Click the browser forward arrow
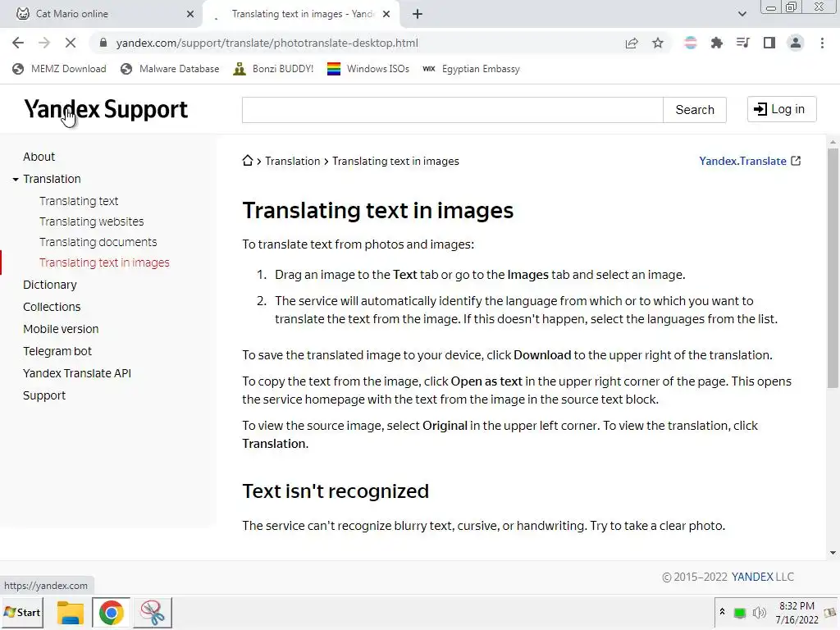 click(44, 43)
